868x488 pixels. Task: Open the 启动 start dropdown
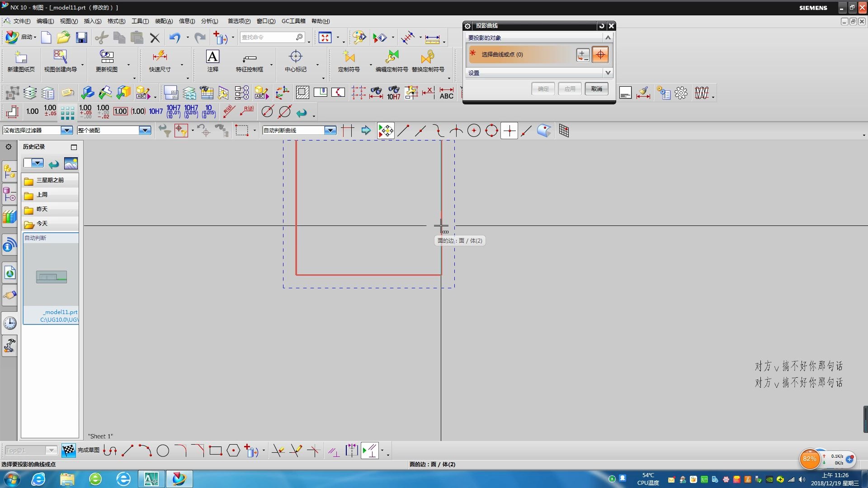pyautogui.click(x=21, y=37)
